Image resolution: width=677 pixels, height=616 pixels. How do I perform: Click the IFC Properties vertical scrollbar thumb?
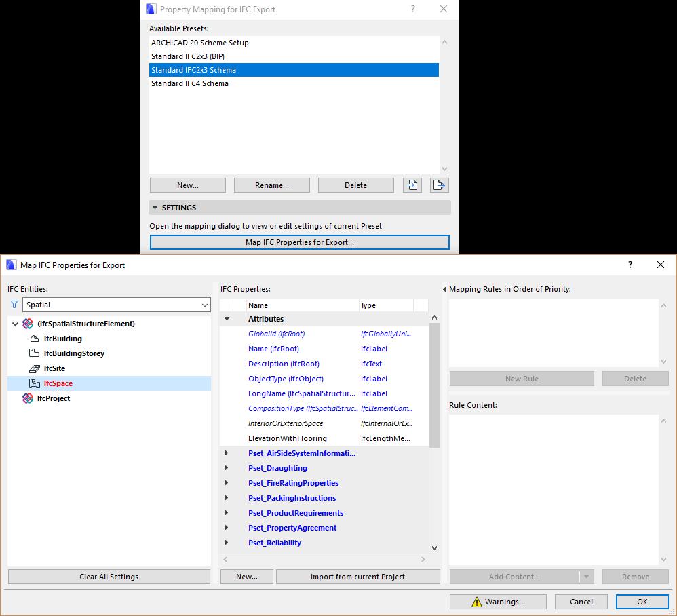[434, 385]
